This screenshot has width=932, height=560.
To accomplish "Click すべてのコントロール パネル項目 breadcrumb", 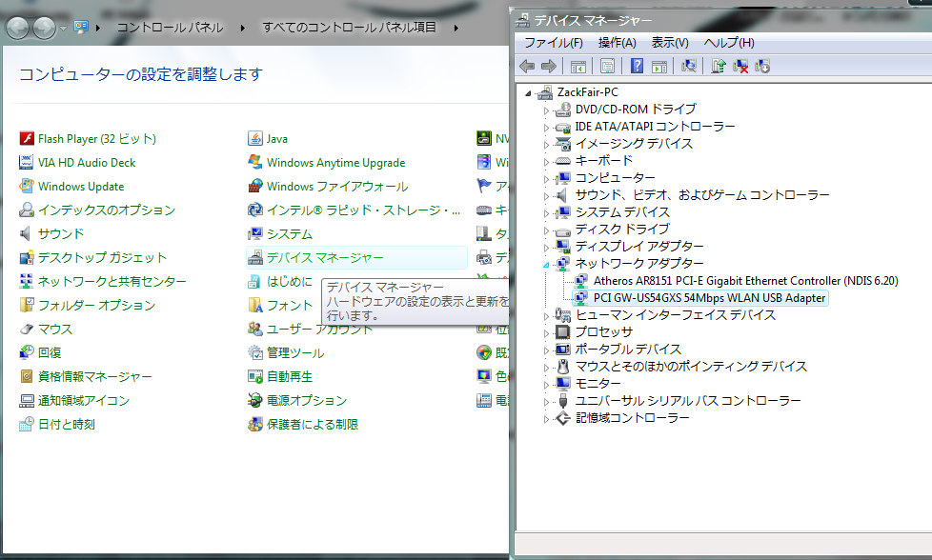I will click(x=350, y=28).
